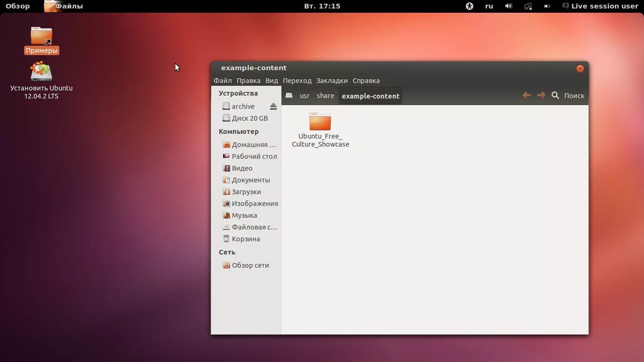
Task: Click the Примеры desktop label
Action: (41, 50)
